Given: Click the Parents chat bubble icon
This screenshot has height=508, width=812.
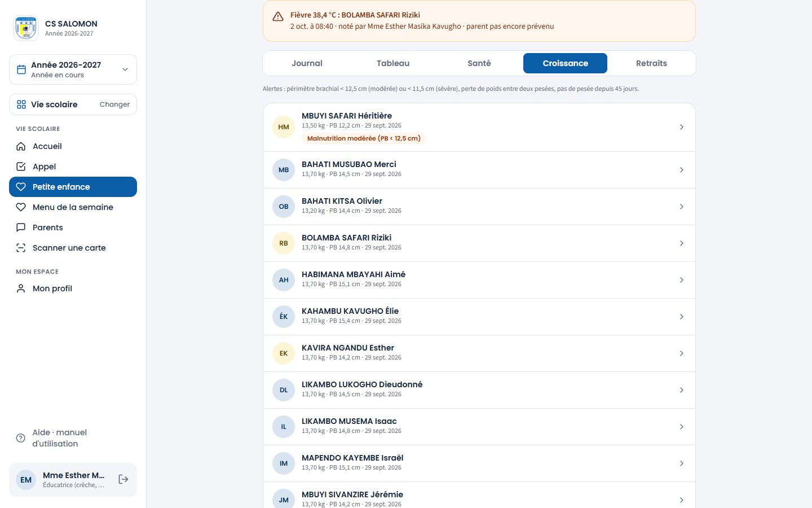Looking at the screenshot, I should pyautogui.click(x=21, y=227).
